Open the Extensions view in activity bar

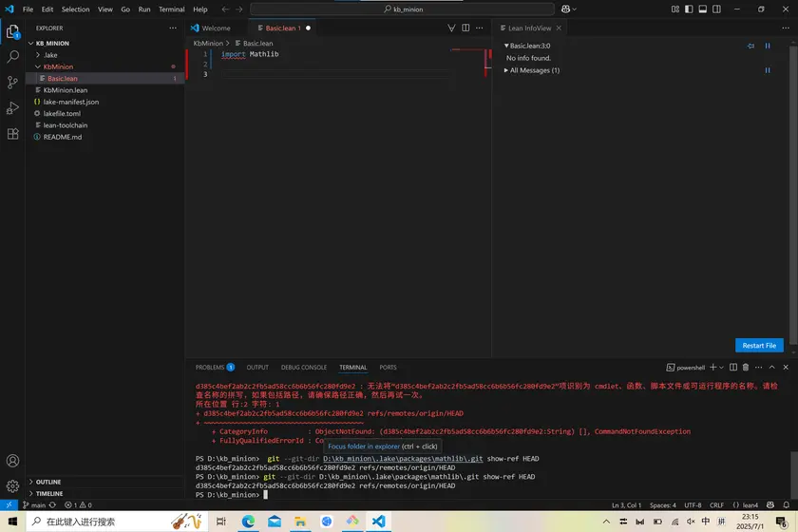pos(12,134)
